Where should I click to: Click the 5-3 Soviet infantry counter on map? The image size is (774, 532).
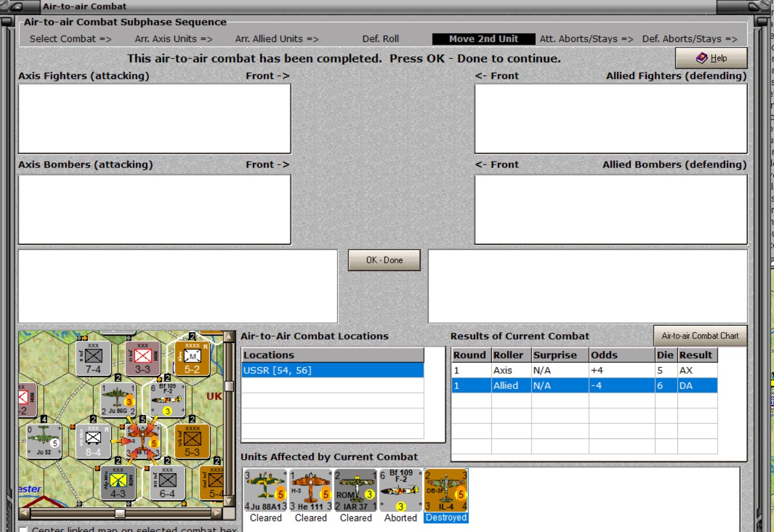point(192,441)
